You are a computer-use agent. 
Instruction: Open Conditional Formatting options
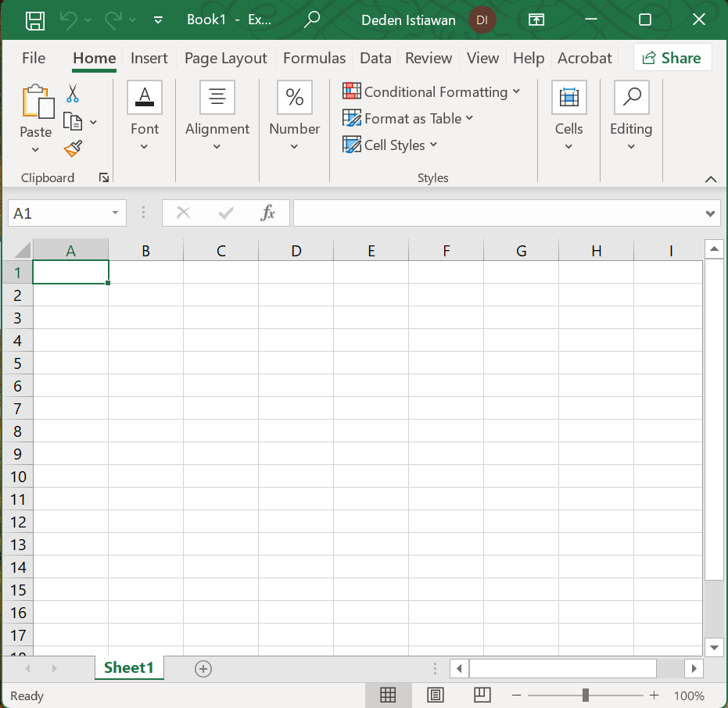[x=432, y=91]
